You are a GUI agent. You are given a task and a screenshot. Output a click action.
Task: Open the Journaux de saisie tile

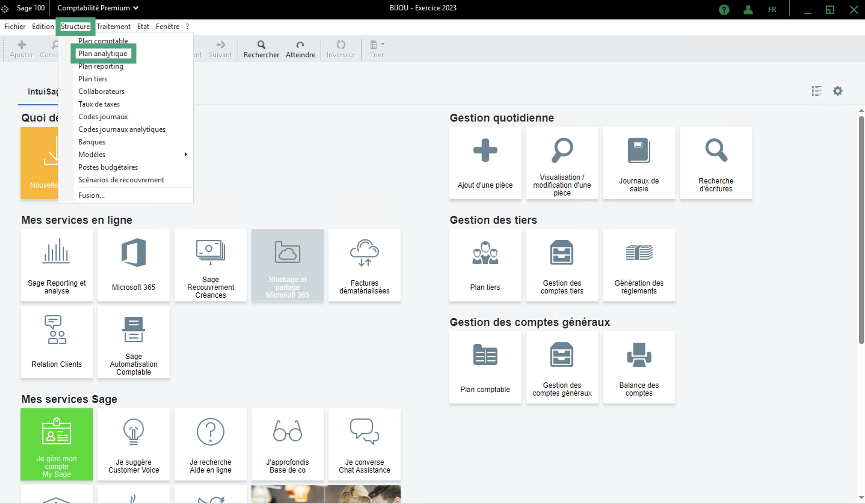(639, 163)
